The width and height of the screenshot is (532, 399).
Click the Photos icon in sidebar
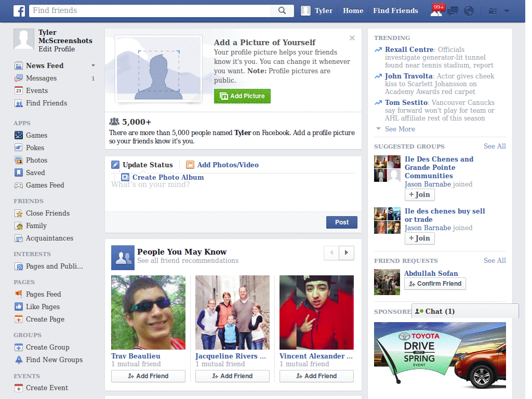coord(19,160)
